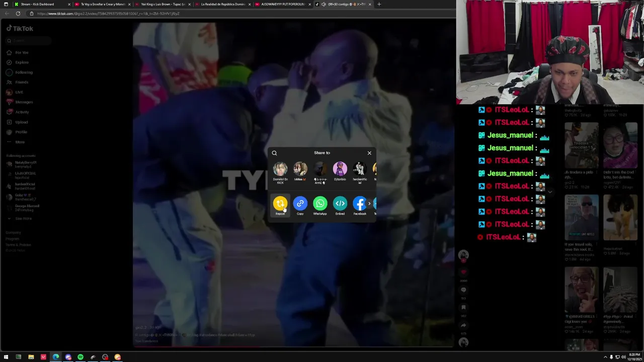Open Discord from the taskbar
644x362 pixels.
(68, 357)
